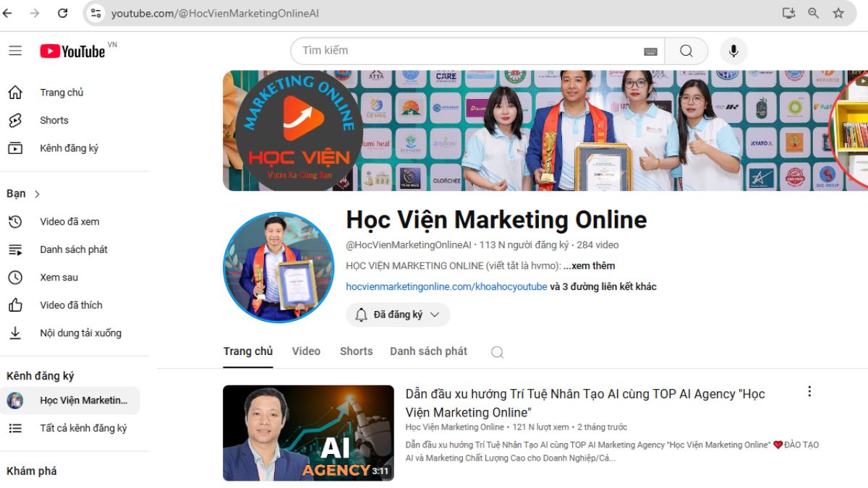Viewport: 868px width, 488px height.
Task: Click the featured video description text
Action: 612,451
